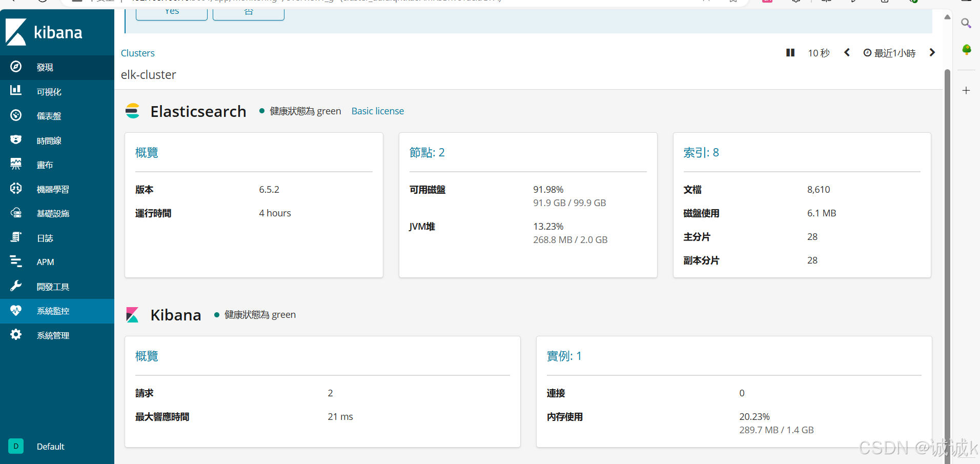Pause auto-refresh with the pause icon

[x=790, y=53]
